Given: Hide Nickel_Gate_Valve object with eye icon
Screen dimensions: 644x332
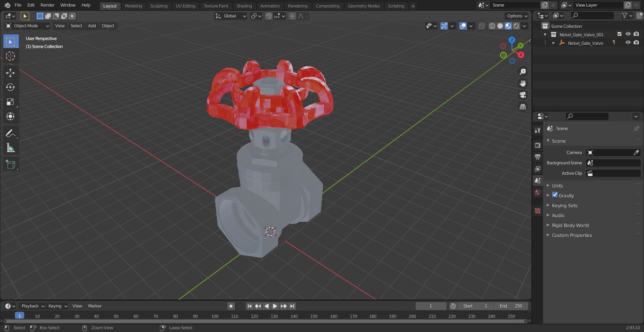Looking at the screenshot, I should tap(628, 43).
